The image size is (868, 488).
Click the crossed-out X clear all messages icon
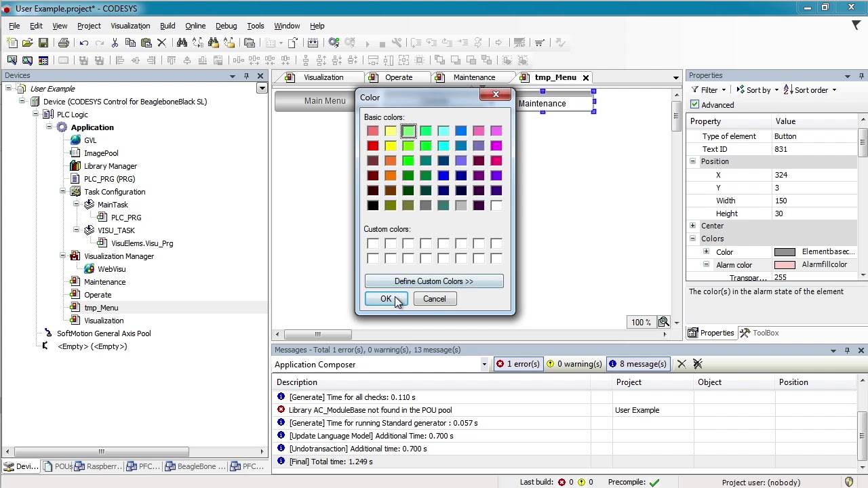click(697, 364)
